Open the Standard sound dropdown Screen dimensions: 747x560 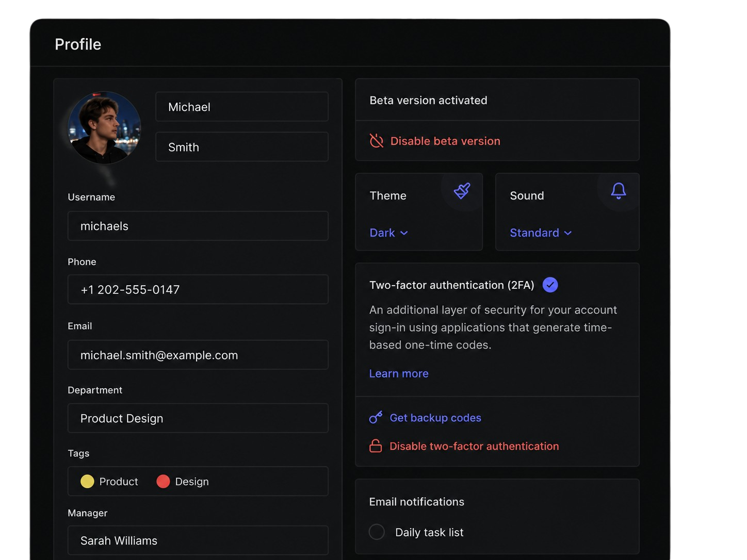pyautogui.click(x=541, y=233)
